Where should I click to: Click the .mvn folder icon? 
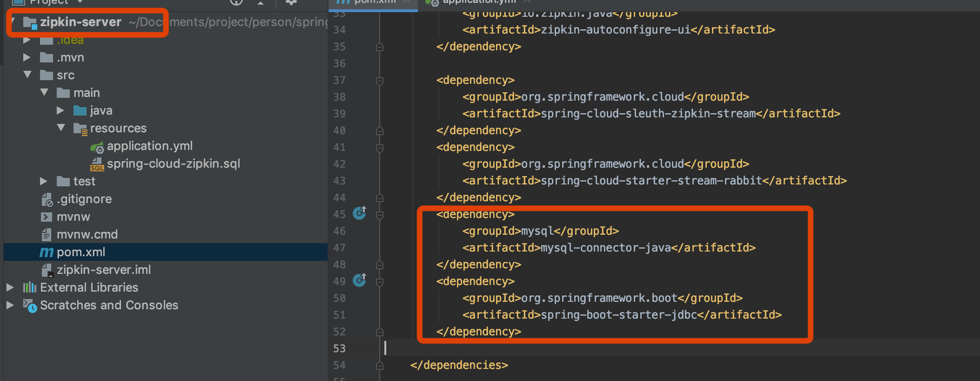click(47, 57)
